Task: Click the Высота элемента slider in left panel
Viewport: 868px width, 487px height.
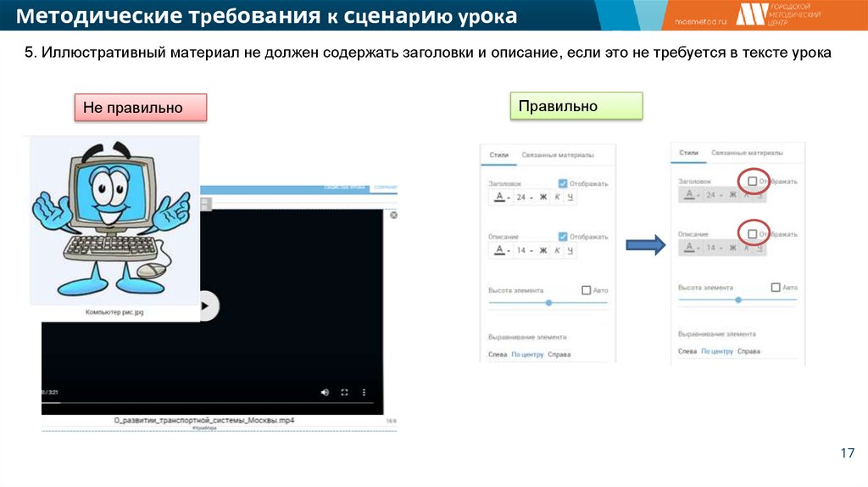Action: (x=548, y=302)
